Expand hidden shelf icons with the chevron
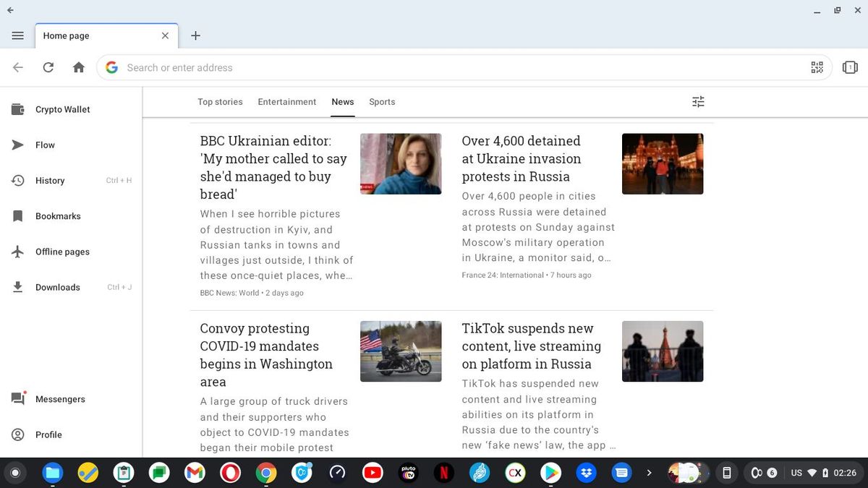868x488 pixels. 649,472
